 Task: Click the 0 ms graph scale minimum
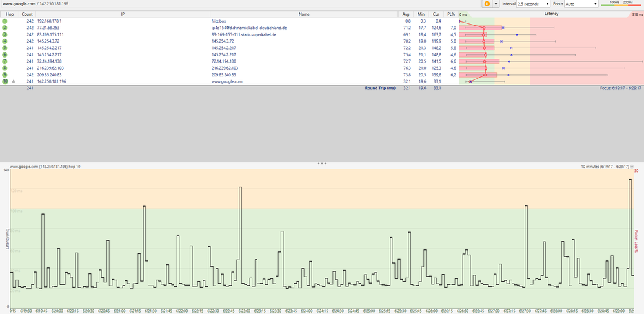pos(463,14)
